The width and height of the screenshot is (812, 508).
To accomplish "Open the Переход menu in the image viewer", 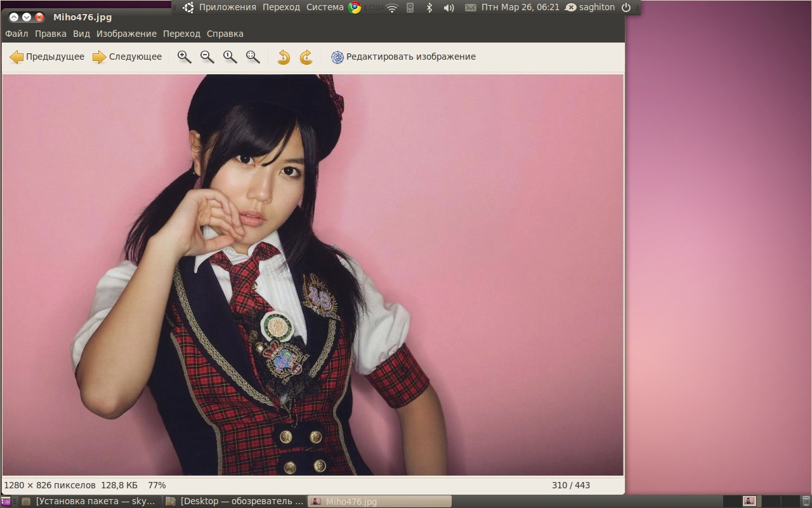I will click(x=181, y=34).
